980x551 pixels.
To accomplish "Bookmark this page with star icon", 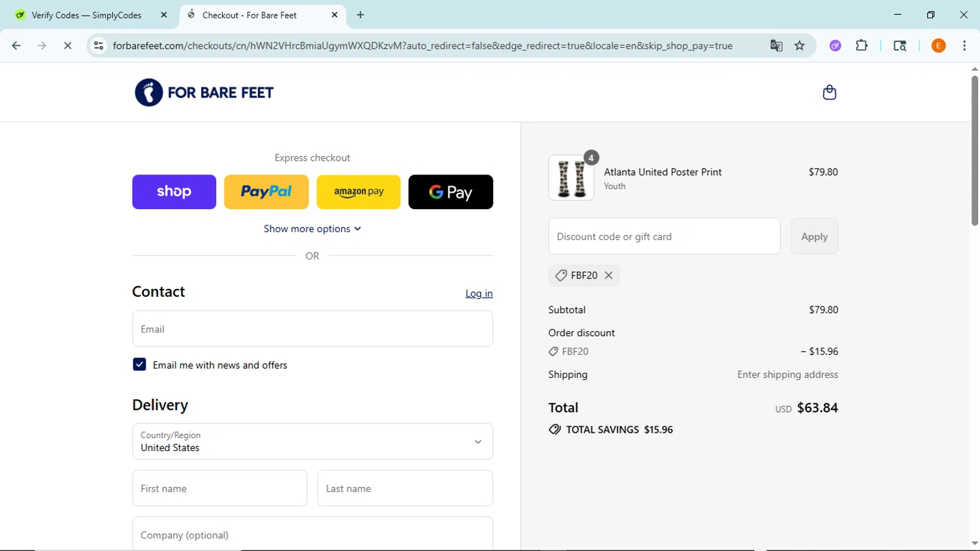I will click(800, 46).
